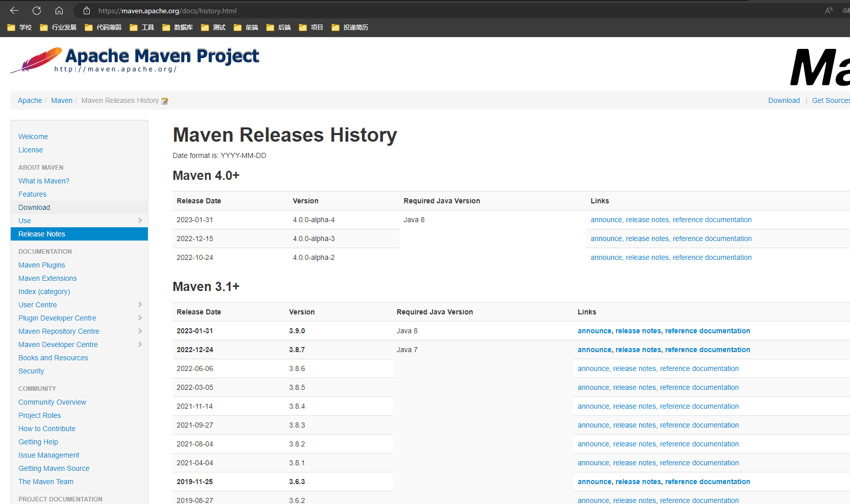Click the Apache feather logo
The width and height of the screenshot is (850, 504).
pyautogui.click(x=36, y=60)
